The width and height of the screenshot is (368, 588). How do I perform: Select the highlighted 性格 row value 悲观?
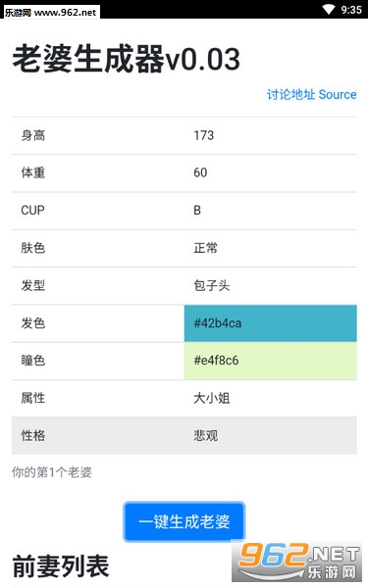[205, 436]
